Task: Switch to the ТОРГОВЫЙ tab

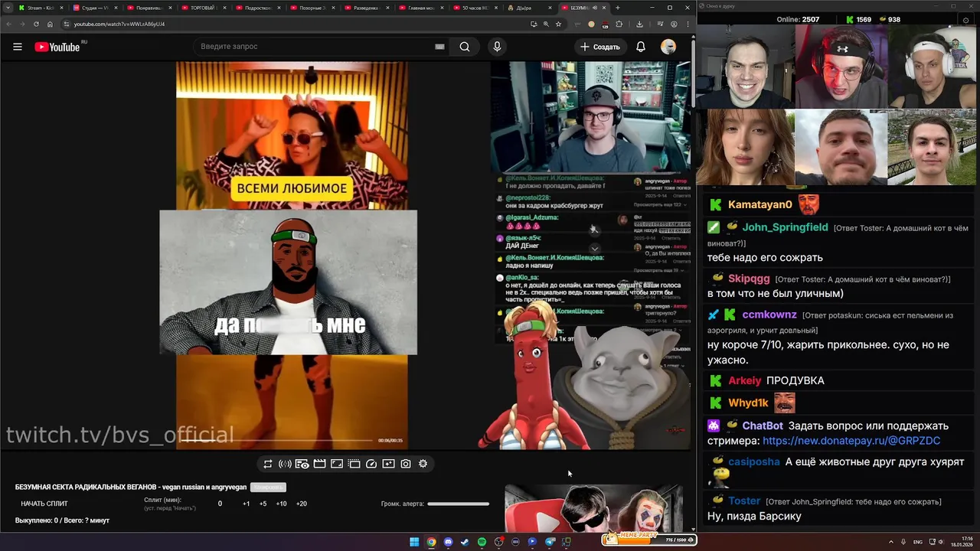Action: [x=203, y=8]
